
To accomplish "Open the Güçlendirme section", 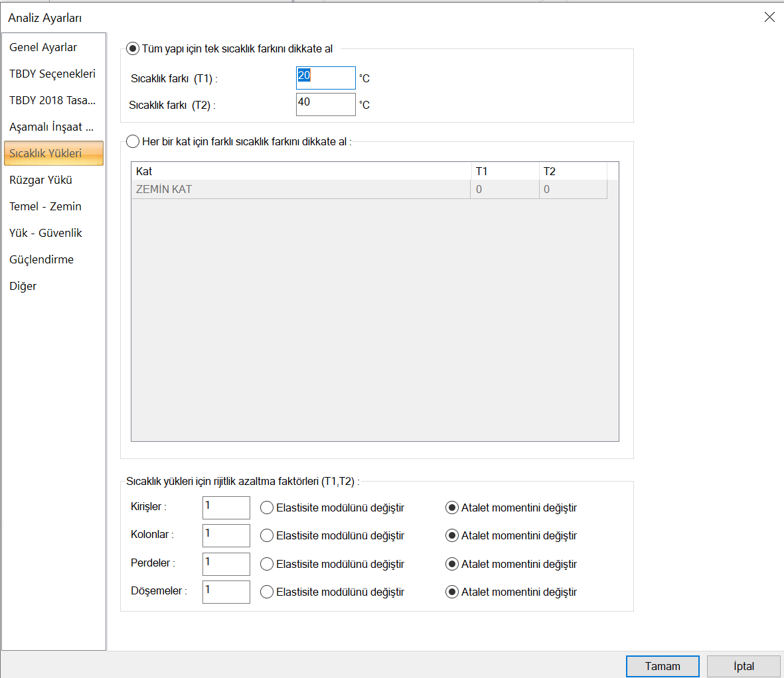I will coord(42,260).
